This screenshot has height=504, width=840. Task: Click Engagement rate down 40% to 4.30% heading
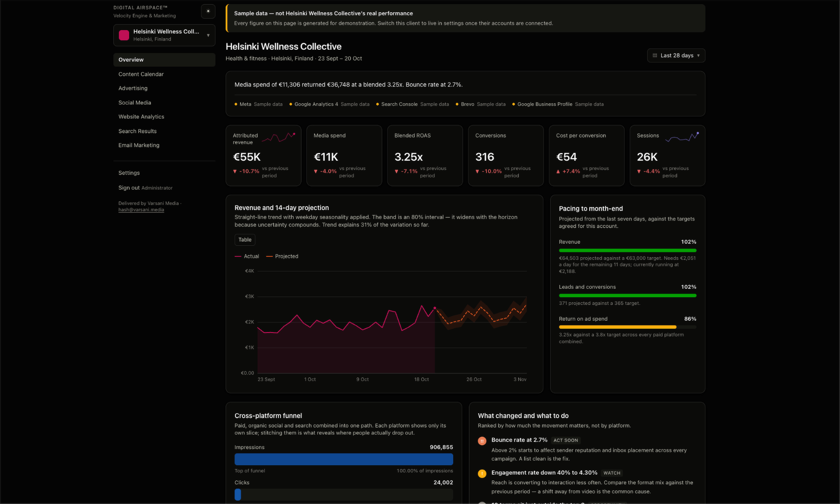[544, 472]
